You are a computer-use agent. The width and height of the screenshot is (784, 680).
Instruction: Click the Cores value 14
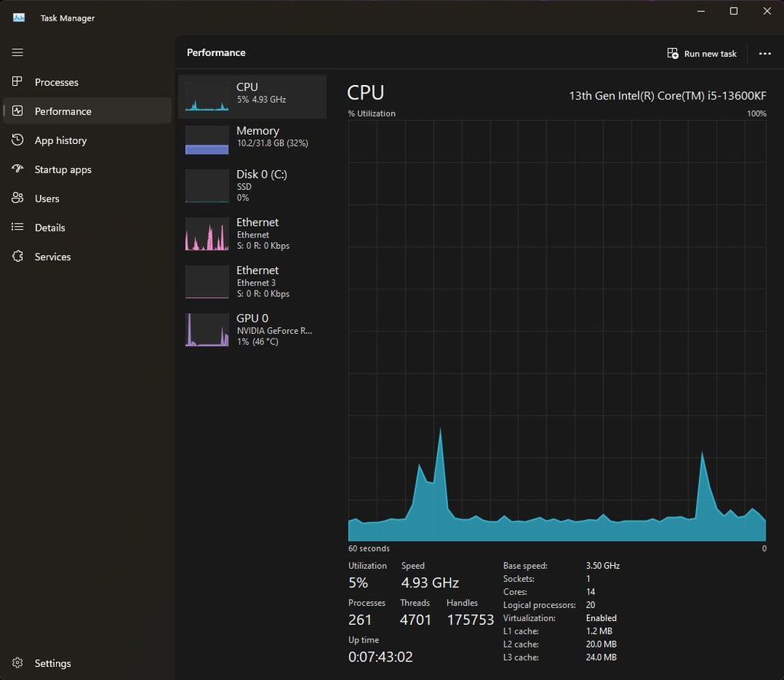click(590, 591)
